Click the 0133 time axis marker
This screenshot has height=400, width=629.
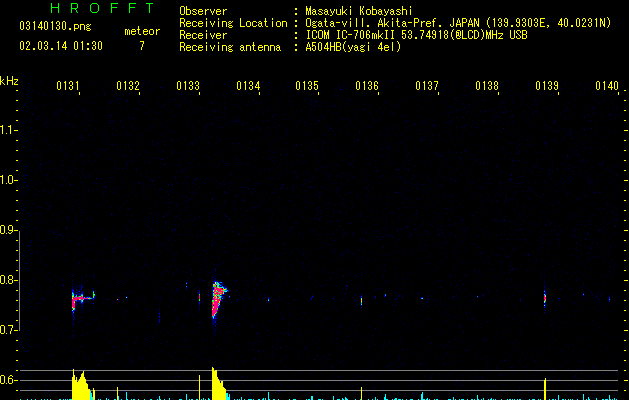coord(188,86)
